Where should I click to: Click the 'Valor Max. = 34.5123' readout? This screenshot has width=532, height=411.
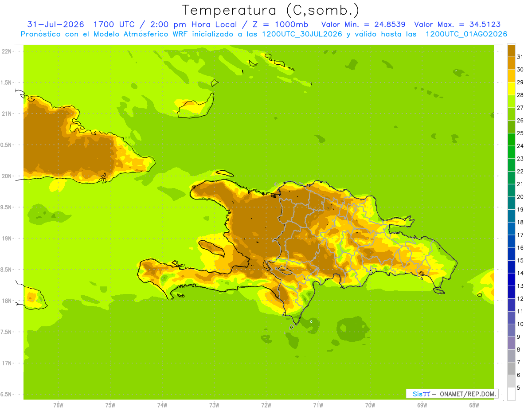tap(457, 24)
